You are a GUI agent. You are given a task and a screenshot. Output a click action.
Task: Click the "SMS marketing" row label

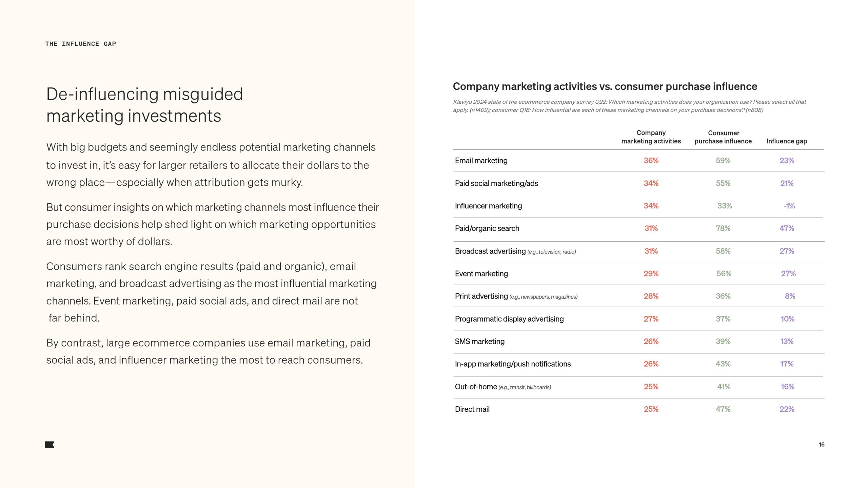coord(479,341)
